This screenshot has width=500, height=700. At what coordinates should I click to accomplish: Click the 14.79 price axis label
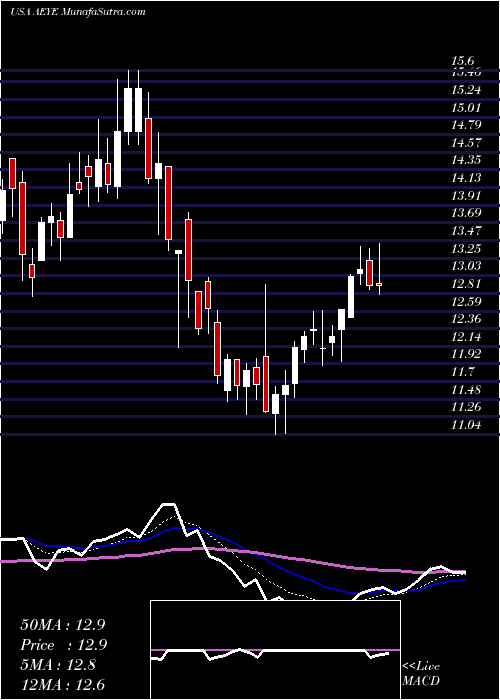pos(466,125)
